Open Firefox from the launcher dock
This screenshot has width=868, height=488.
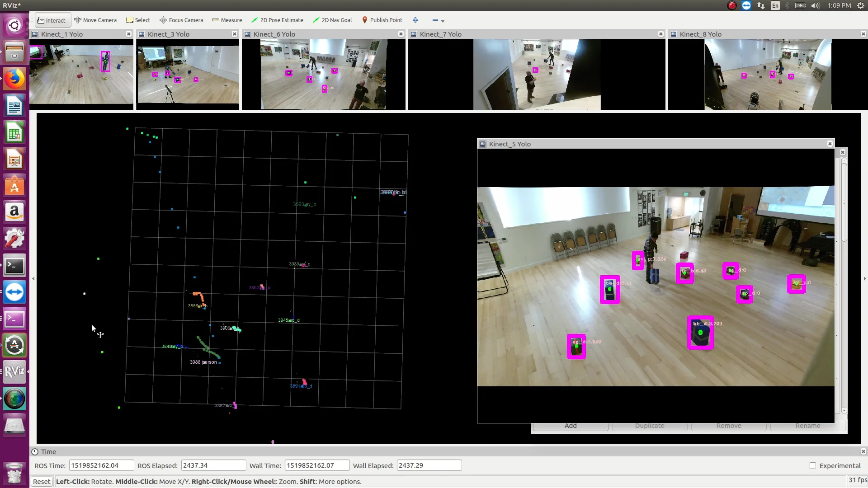(14, 79)
